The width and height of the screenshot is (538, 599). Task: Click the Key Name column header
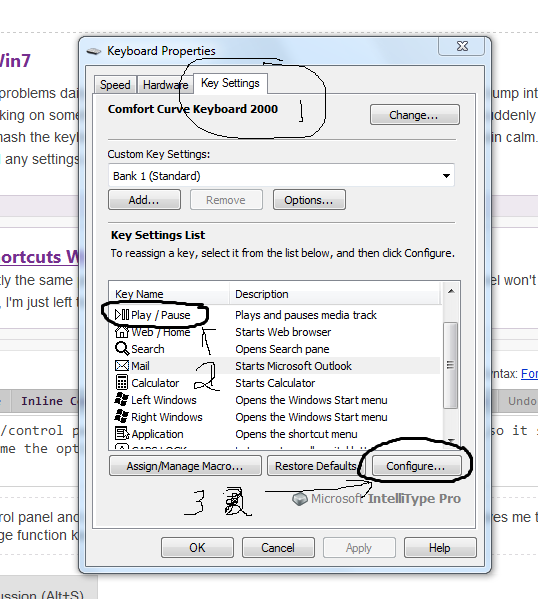[169, 294]
